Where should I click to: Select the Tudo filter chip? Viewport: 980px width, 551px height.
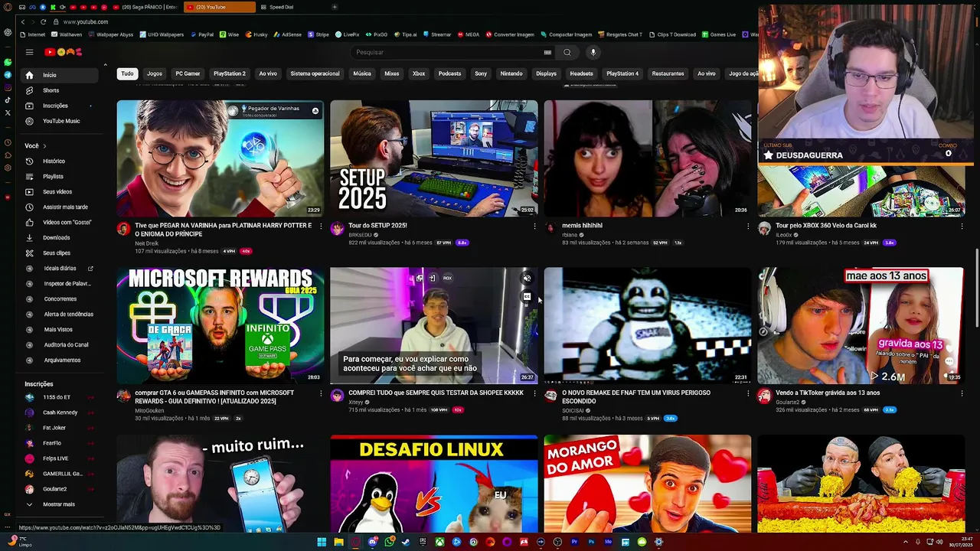tap(127, 73)
